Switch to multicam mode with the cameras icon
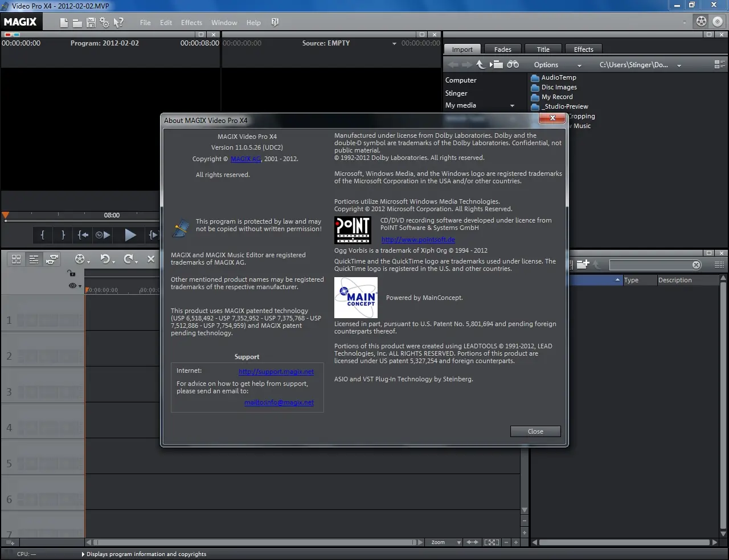Image resolution: width=729 pixels, height=560 pixels. (52, 260)
